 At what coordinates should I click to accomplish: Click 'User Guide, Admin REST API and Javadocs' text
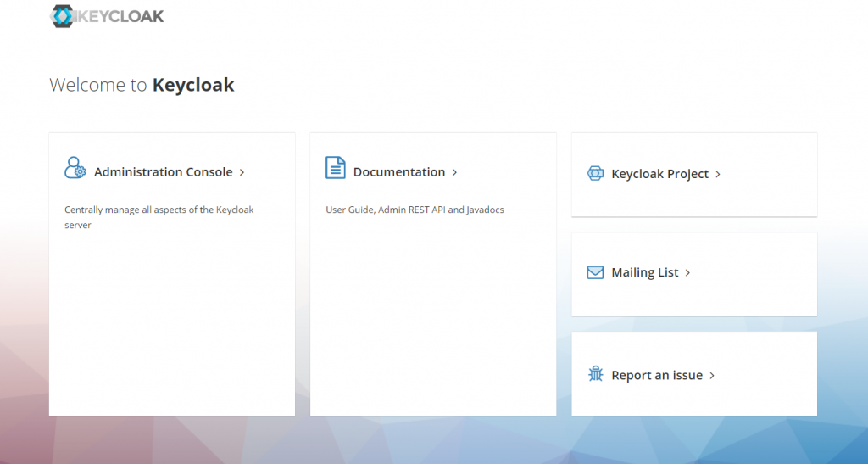tap(415, 210)
